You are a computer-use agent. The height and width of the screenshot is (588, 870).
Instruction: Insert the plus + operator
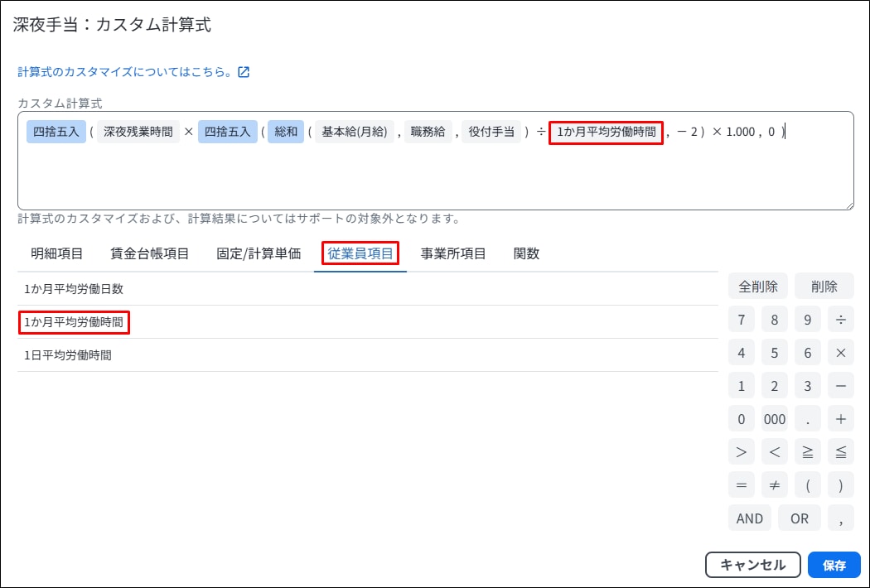[x=840, y=419]
